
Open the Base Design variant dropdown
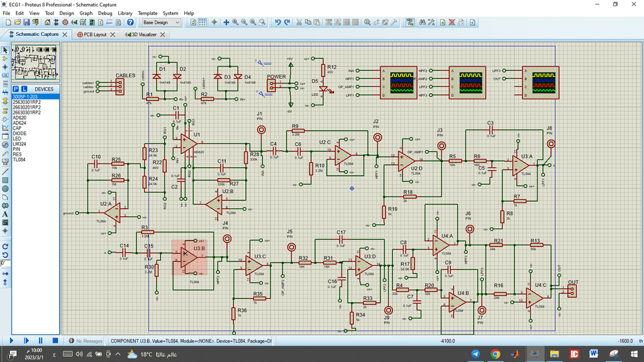pos(161,23)
